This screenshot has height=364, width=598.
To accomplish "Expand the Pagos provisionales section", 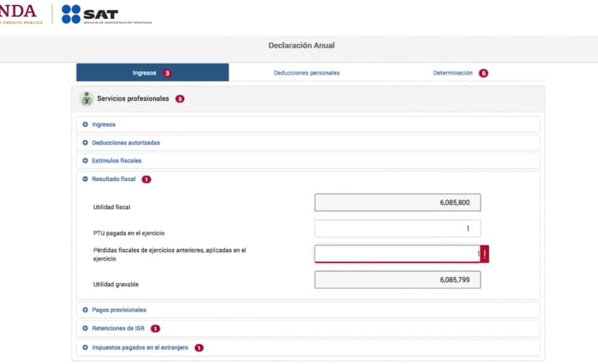I will tap(119, 310).
